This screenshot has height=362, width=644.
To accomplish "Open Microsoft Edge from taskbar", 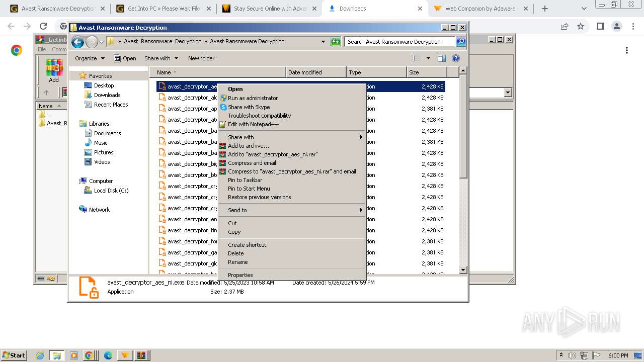I will click(x=108, y=355).
